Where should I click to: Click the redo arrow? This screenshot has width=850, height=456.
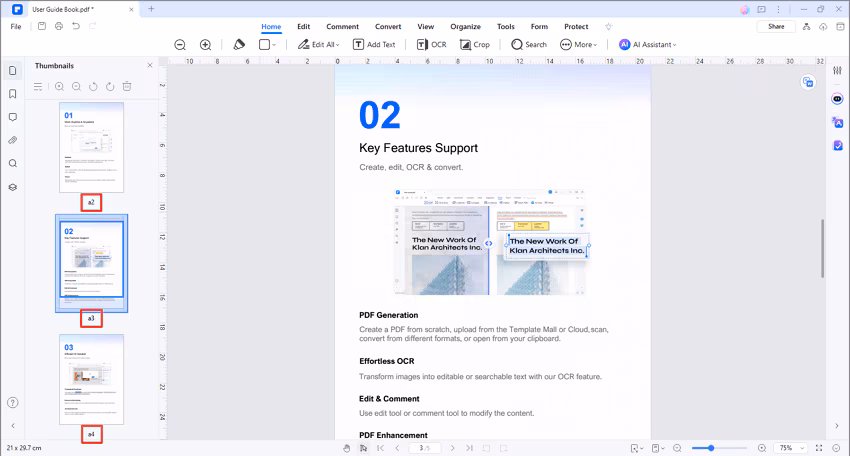[93, 26]
